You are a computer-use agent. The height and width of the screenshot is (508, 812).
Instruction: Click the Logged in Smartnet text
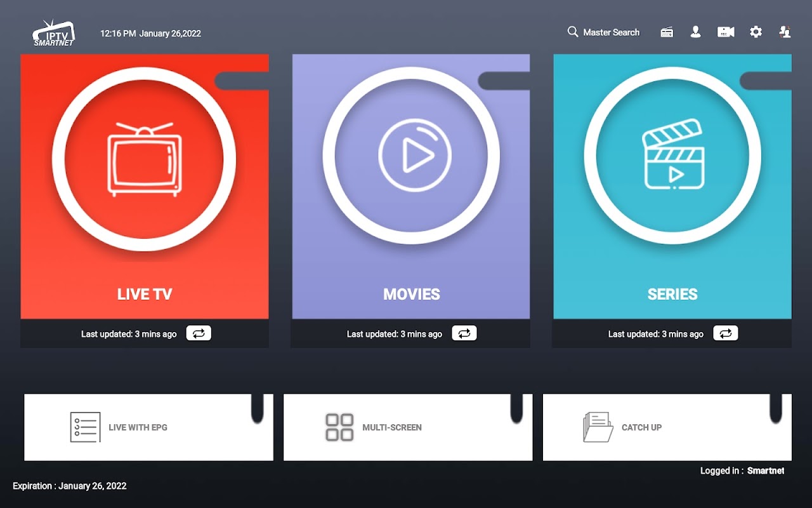coord(742,471)
